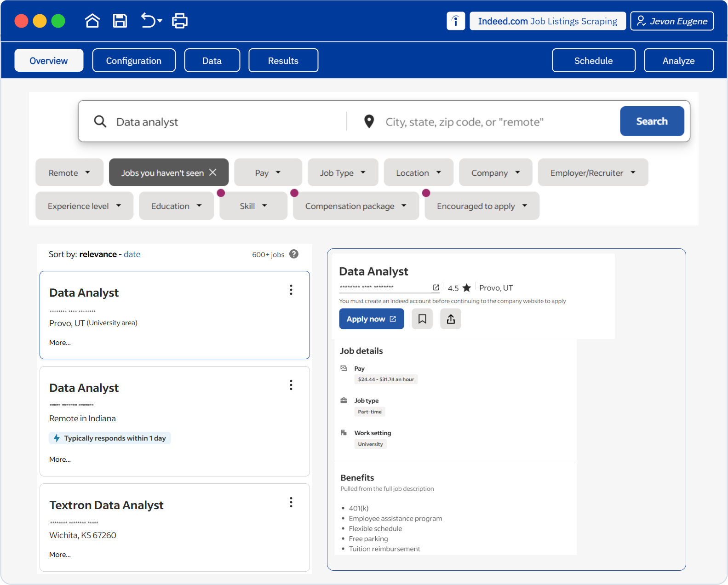Bookmark the Data Analyst job

point(422,319)
